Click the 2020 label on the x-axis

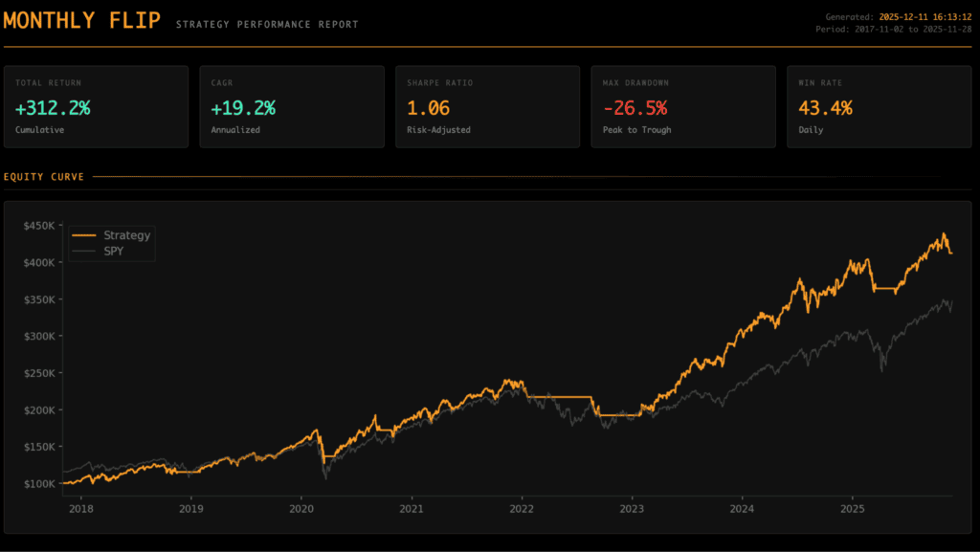301,508
